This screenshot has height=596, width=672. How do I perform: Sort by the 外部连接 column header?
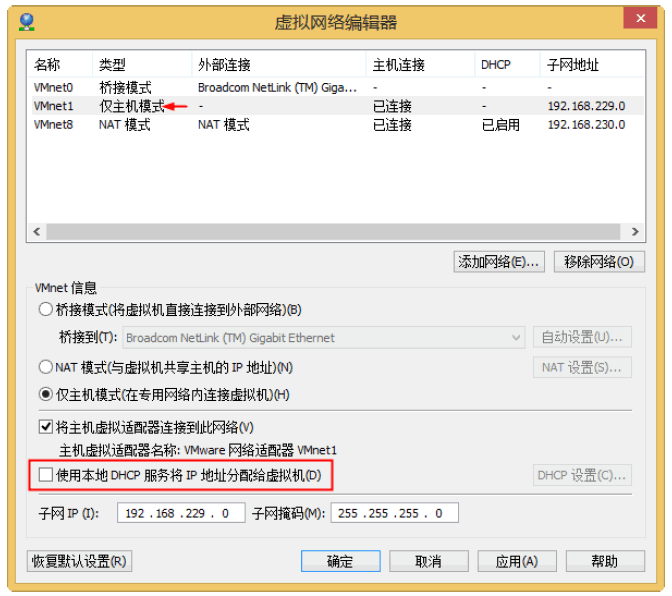[x=279, y=65]
